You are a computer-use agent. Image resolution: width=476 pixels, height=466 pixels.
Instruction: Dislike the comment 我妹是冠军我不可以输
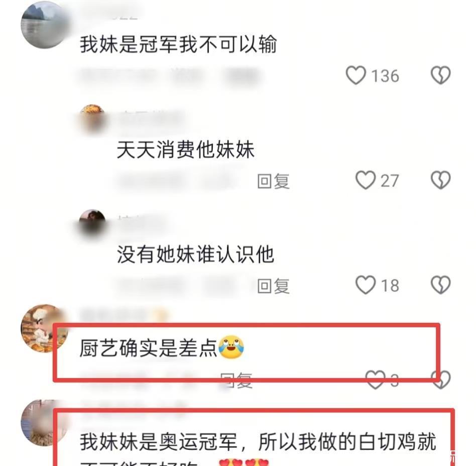(440, 75)
